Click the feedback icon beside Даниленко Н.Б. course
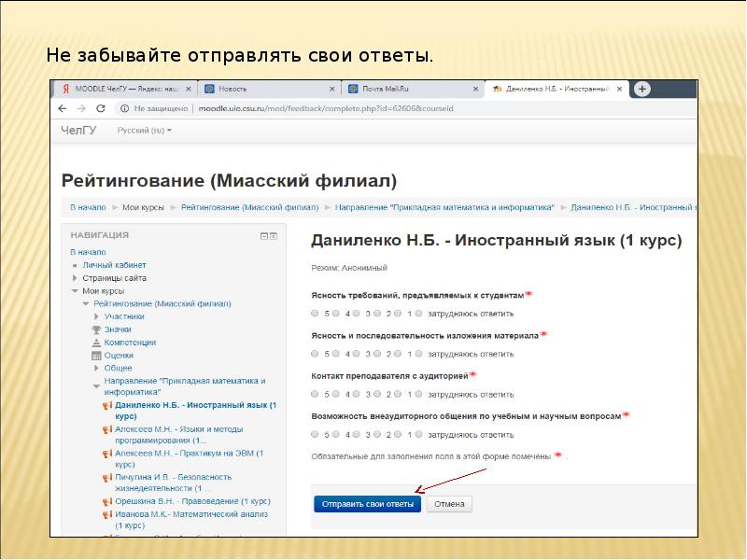 point(107,406)
